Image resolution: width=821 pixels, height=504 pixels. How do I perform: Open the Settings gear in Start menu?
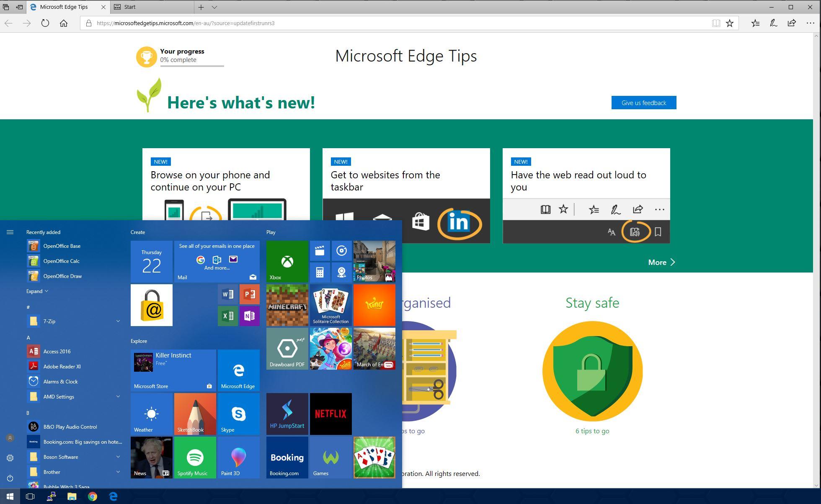[10, 458]
